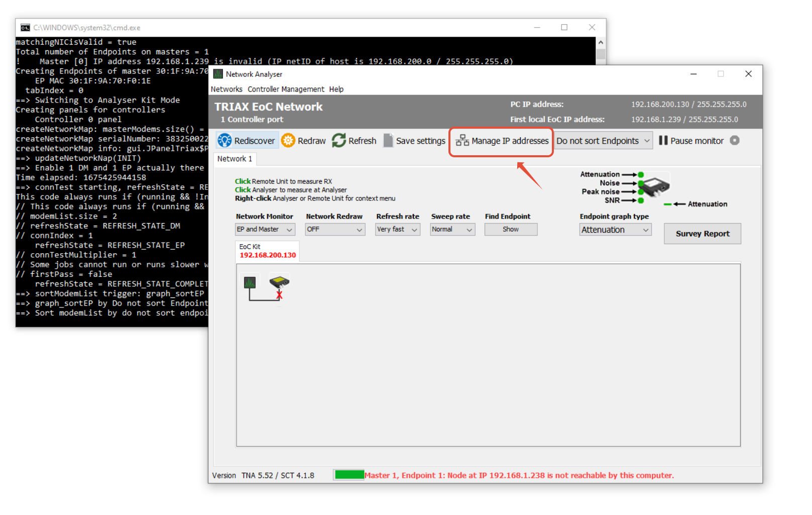Open the endpoint sorting dropdown
This screenshot has width=812, height=515.
point(603,141)
